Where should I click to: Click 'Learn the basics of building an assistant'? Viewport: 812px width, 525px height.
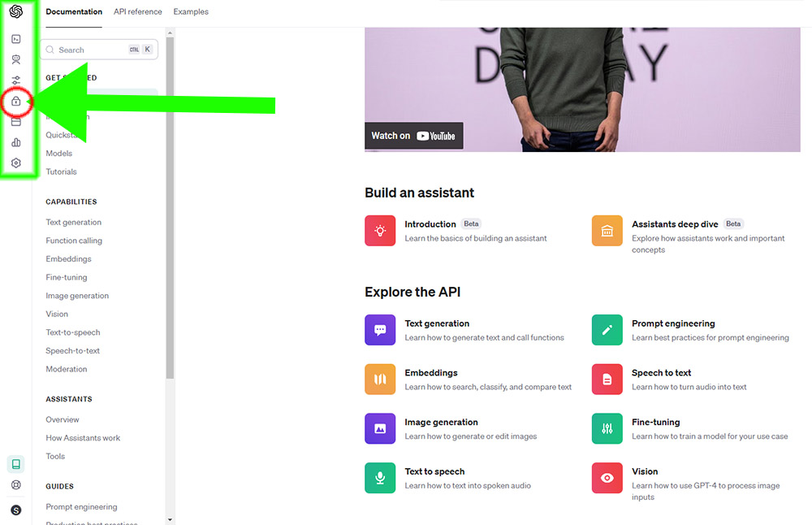[x=475, y=238]
